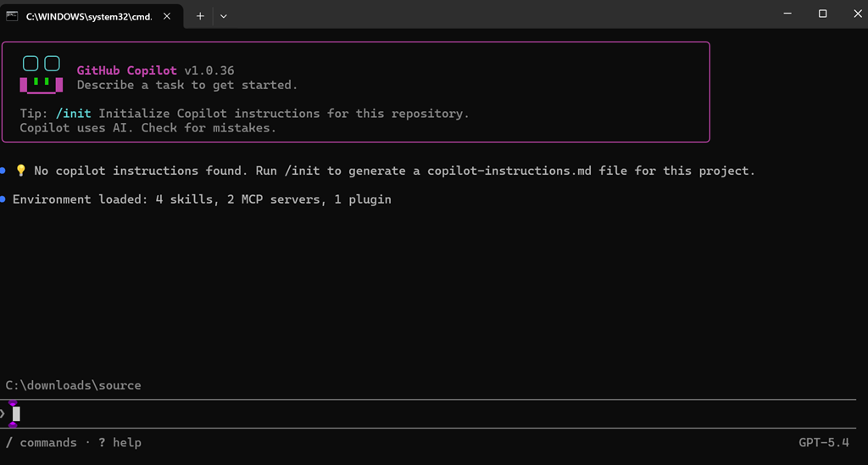Click the GitHub Copilot mascot logo

42,75
